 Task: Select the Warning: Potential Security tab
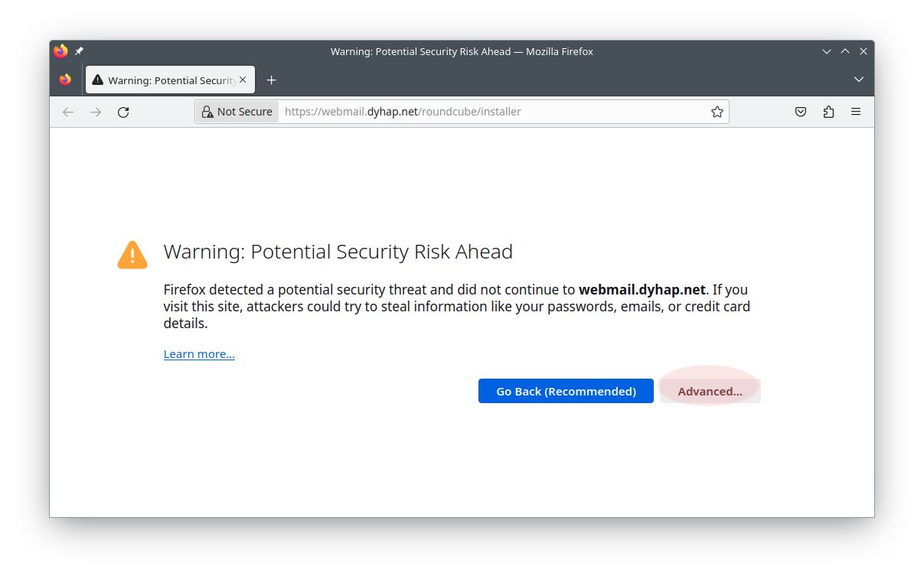[x=165, y=80]
